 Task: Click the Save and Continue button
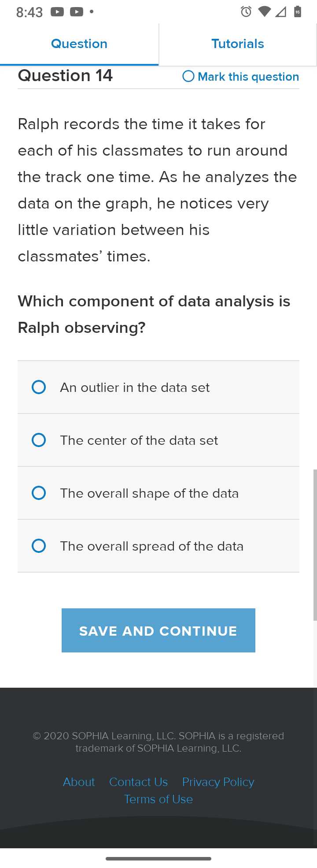coord(158,630)
